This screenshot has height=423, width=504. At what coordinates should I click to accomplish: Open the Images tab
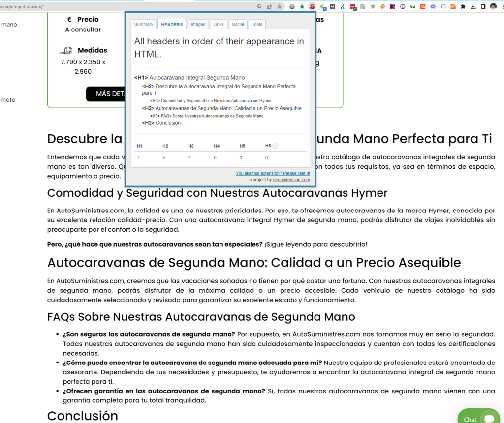tap(198, 24)
